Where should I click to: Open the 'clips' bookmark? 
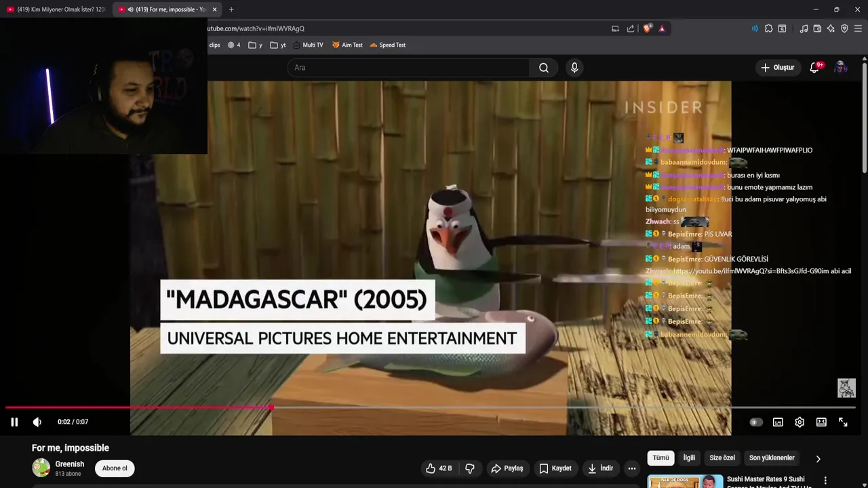pyautogui.click(x=214, y=45)
